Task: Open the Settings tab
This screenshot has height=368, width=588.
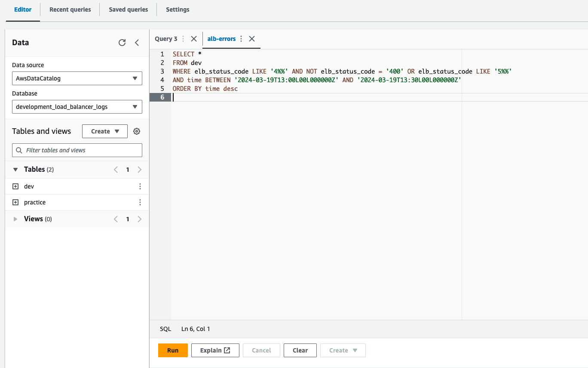Action: [x=178, y=9]
